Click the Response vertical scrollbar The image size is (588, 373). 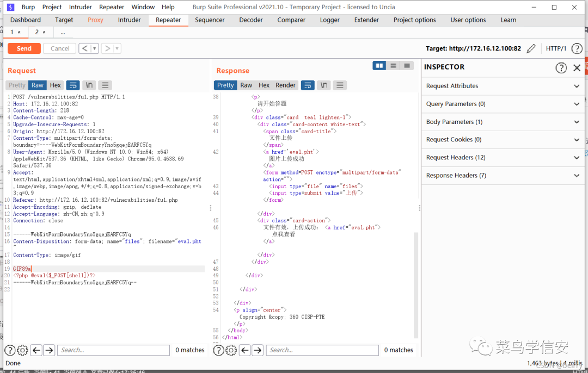click(415, 285)
